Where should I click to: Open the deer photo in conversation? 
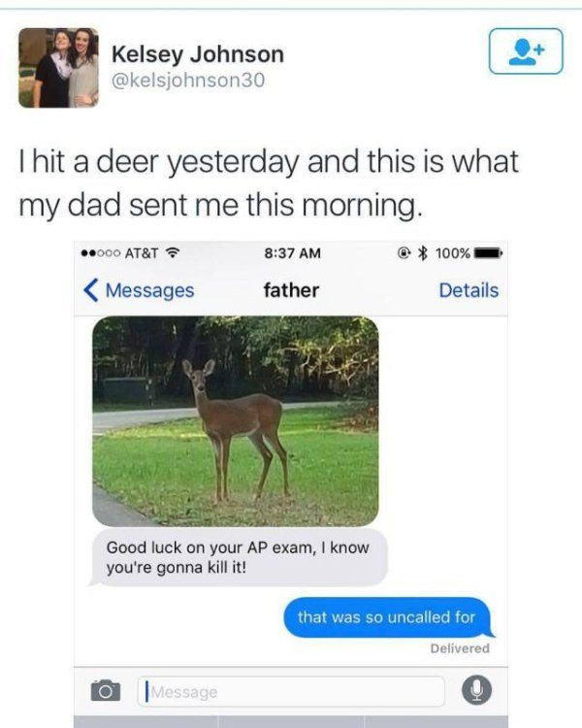pyautogui.click(x=236, y=421)
